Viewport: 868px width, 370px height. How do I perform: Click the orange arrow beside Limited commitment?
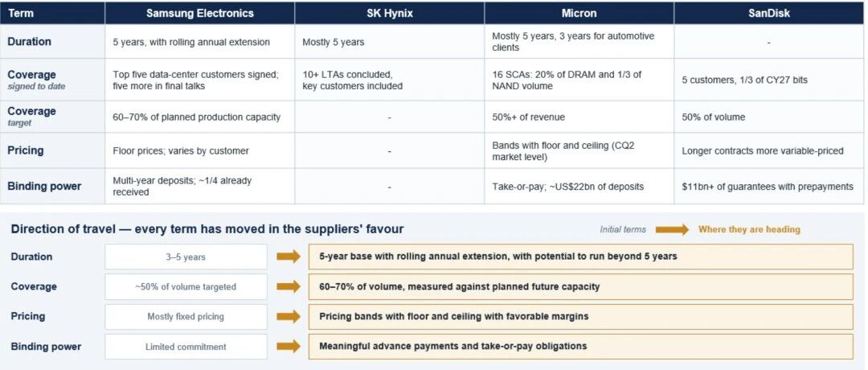click(x=289, y=346)
